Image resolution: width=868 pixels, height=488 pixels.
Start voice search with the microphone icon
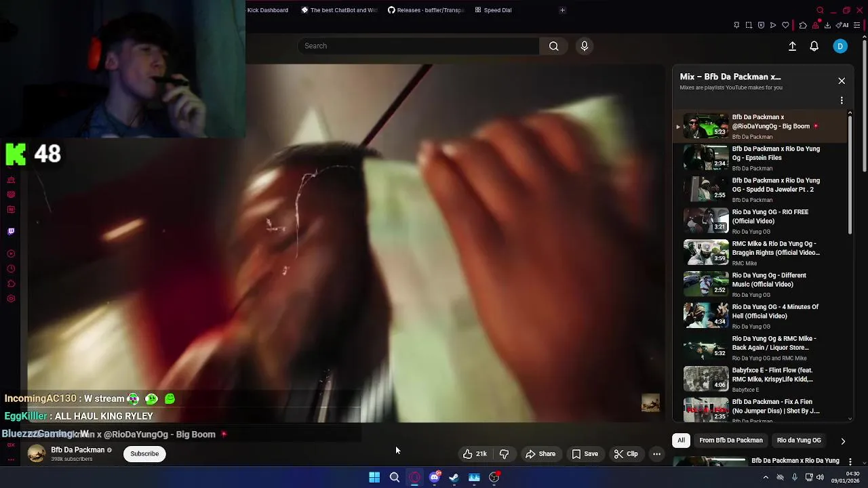coord(585,46)
